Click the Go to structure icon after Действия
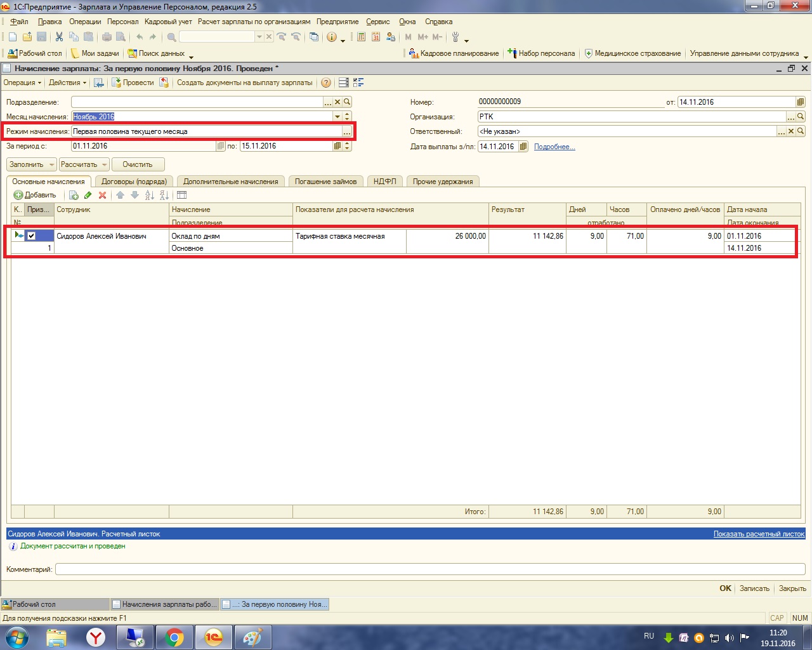 (x=98, y=83)
